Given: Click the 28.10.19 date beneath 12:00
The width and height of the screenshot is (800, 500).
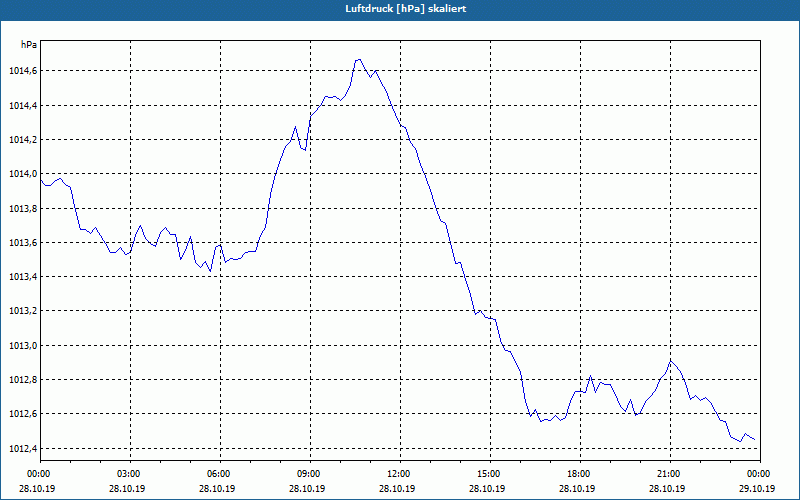Looking at the screenshot, I should pos(397,489).
